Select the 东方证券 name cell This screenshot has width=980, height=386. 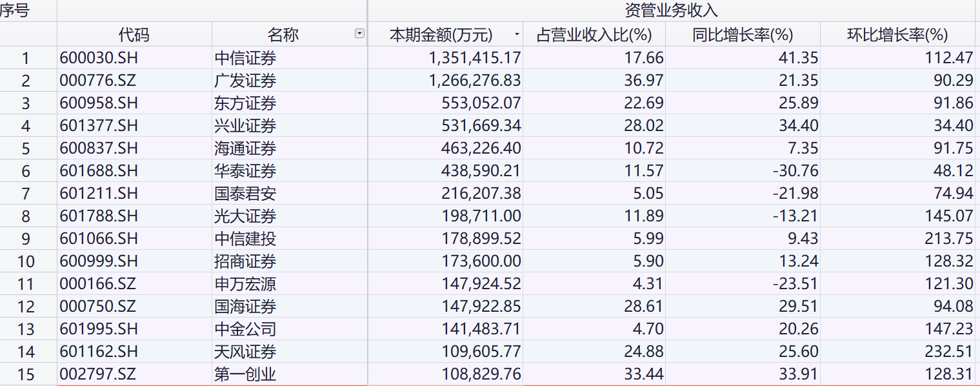pyautogui.click(x=290, y=103)
